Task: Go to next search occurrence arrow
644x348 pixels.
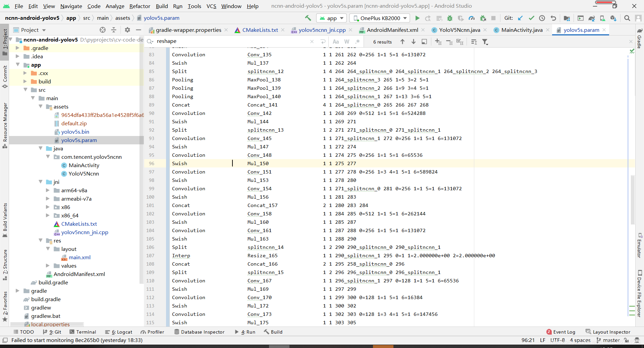Action: click(x=414, y=42)
